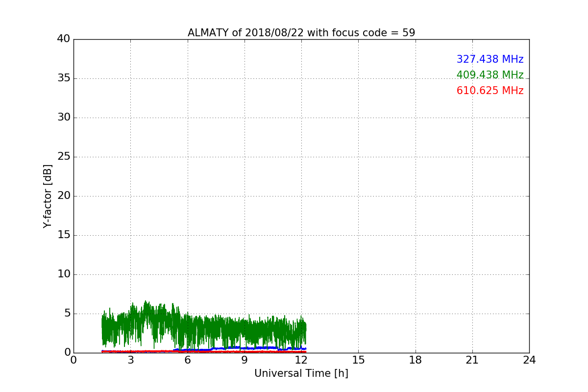
Task: Click y-axis tick label 10
Action: click(x=64, y=274)
